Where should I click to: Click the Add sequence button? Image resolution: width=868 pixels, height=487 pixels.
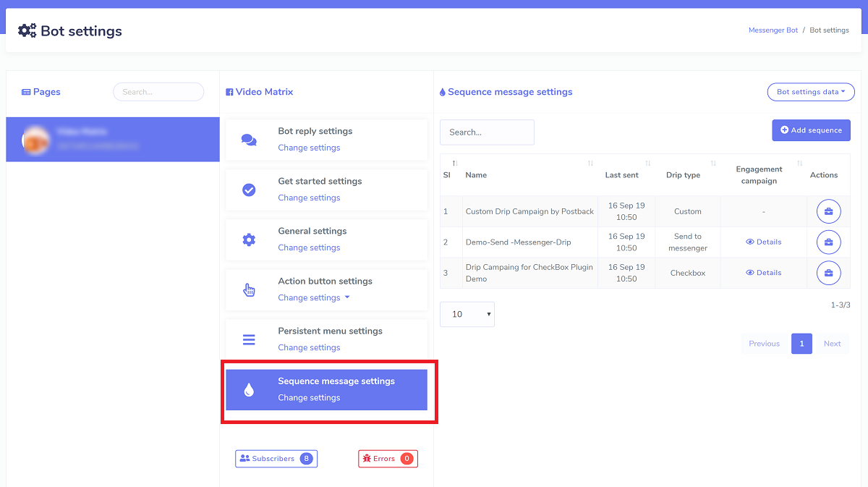[811, 130]
